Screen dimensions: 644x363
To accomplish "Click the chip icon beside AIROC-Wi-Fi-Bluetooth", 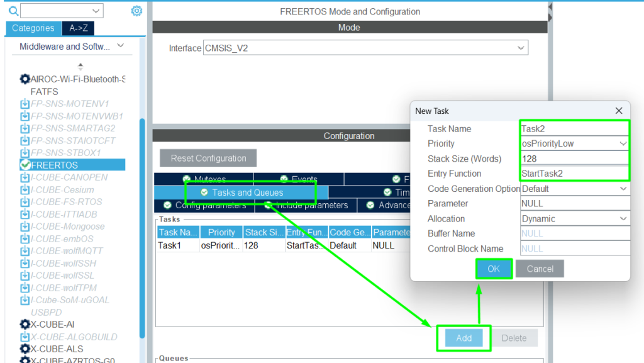I will (25, 79).
